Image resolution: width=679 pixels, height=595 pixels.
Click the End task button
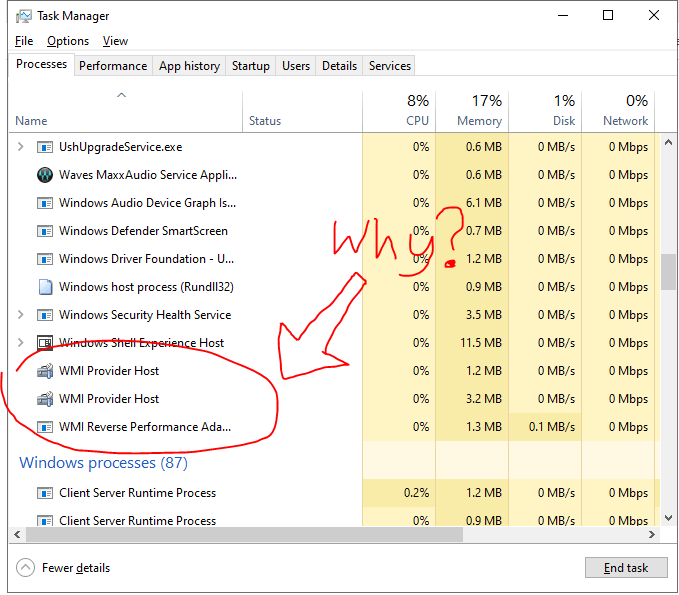(x=626, y=568)
